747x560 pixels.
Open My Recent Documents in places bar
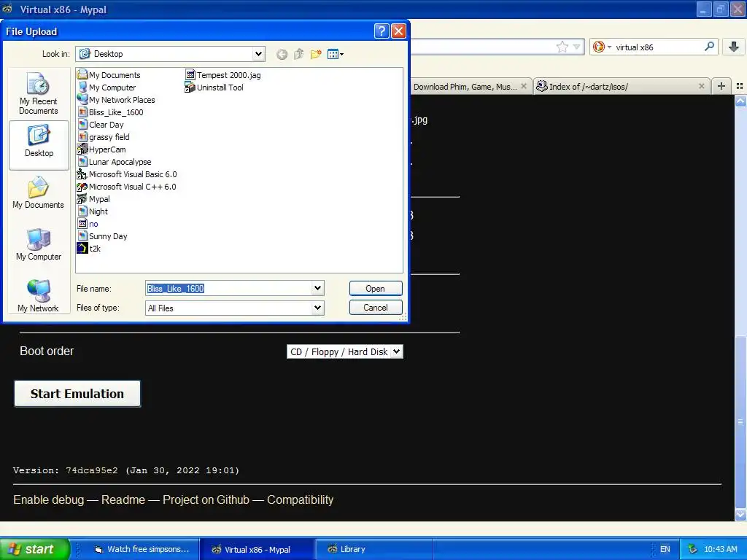coord(38,93)
